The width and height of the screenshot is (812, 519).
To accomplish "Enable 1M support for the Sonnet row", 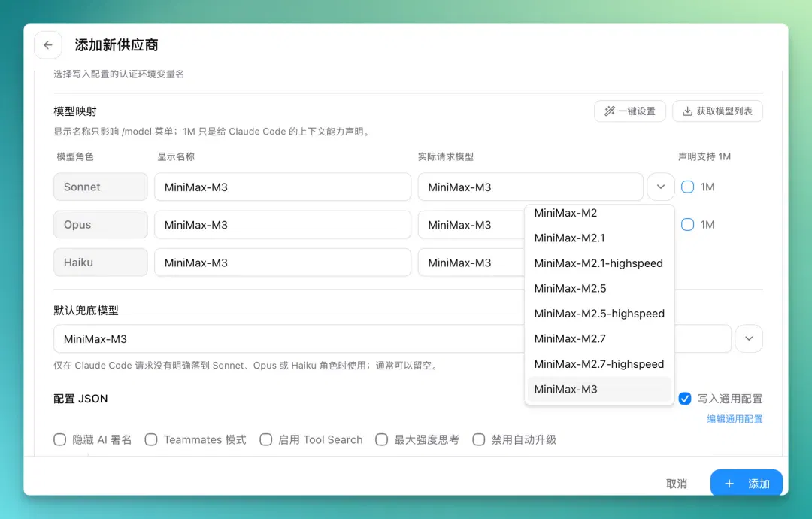I will (x=688, y=187).
